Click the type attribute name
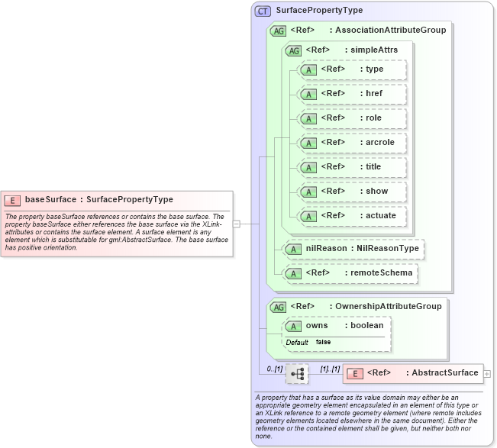Image resolution: width=497 pixels, height=448 pixels. 374,69
